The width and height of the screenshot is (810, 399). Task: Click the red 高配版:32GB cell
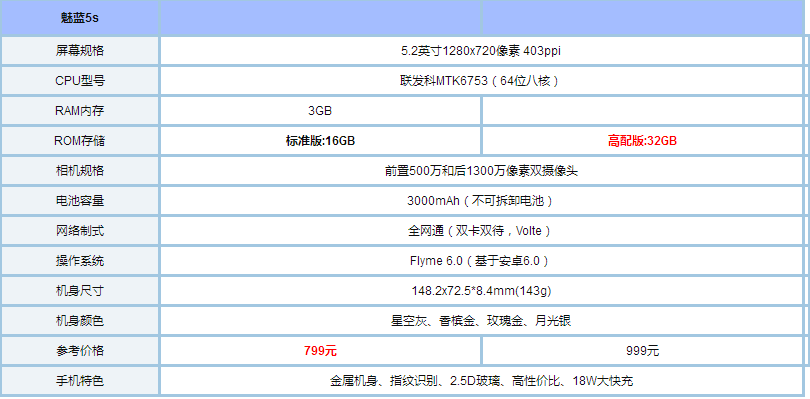click(x=642, y=141)
